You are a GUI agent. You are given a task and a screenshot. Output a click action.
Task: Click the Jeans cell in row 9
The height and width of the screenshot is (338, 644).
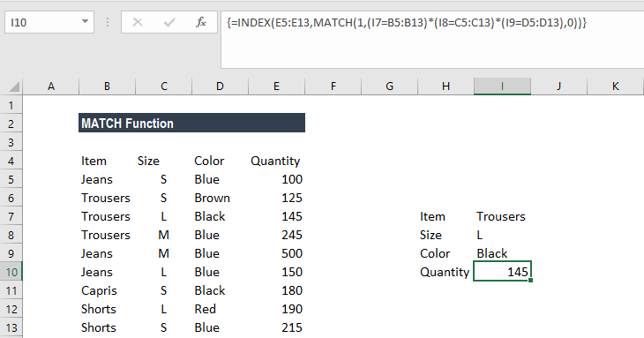96,253
